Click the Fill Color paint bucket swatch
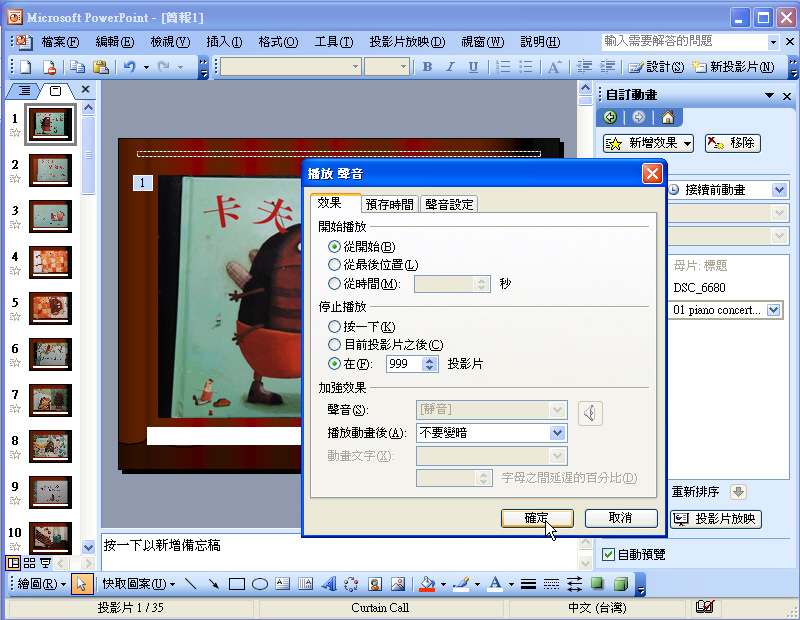 click(x=427, y=584)
